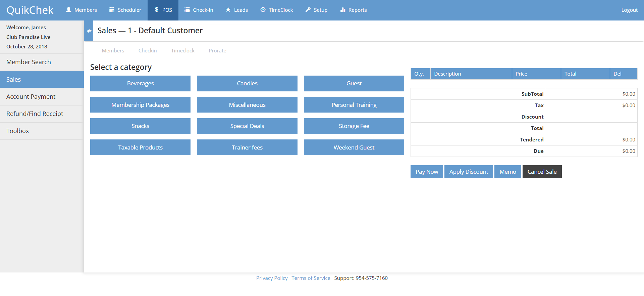Log out using the Logout link

pyautogui.click(x=629, y=10)
